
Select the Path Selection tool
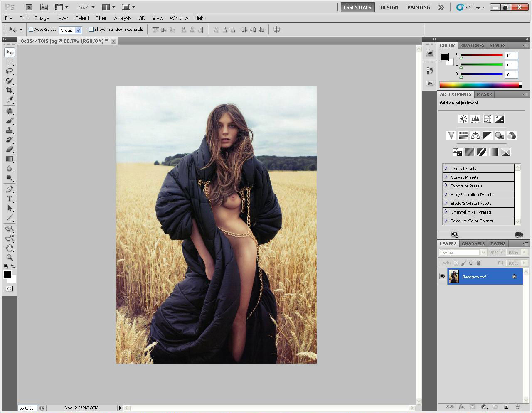tap(10, 208)
